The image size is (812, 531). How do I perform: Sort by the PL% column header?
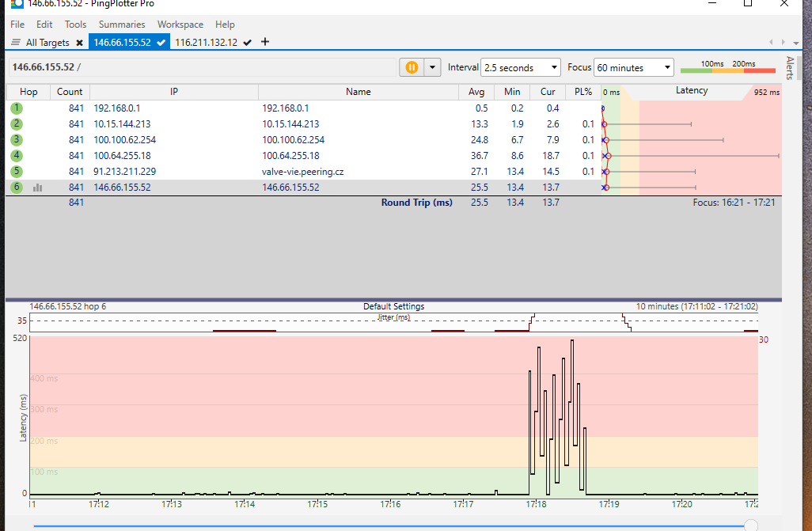pyautogui.click(x=584, y=92)
